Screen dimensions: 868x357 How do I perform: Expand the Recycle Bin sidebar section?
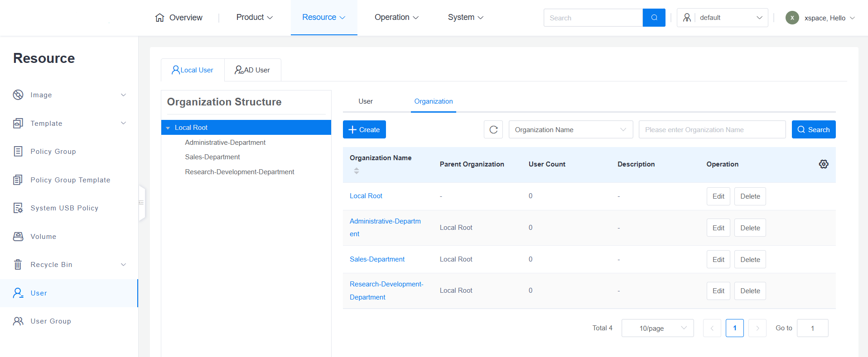pos(123,265)
